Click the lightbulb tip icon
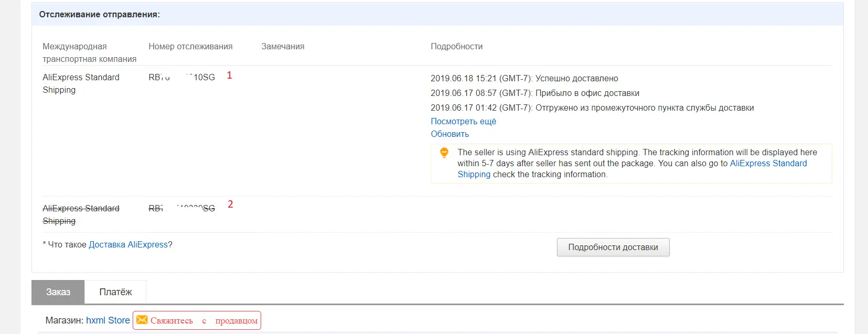 coord(444,153)
